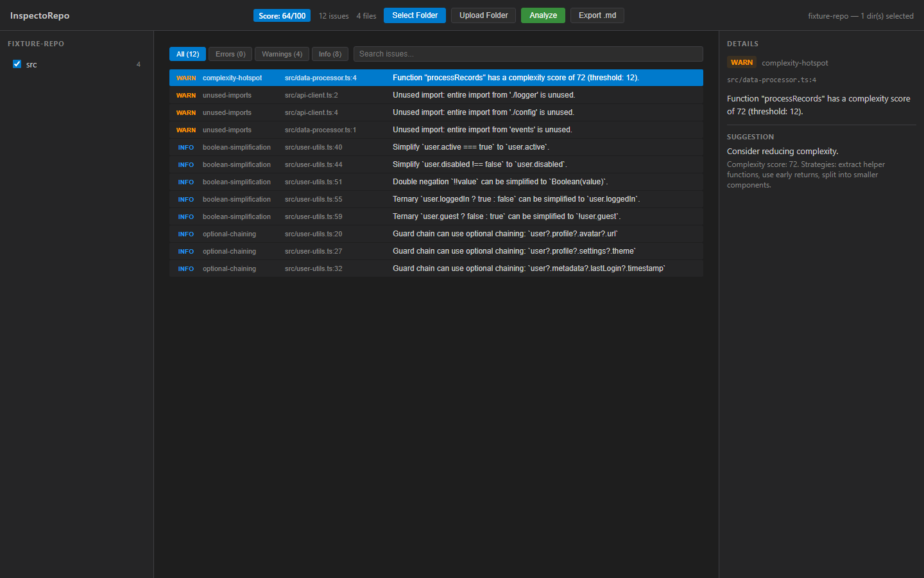Image resolution: width=924 pixels, height=578 pixels.
Task: Click the InspectoRepo app title
Action: point(40,15)
